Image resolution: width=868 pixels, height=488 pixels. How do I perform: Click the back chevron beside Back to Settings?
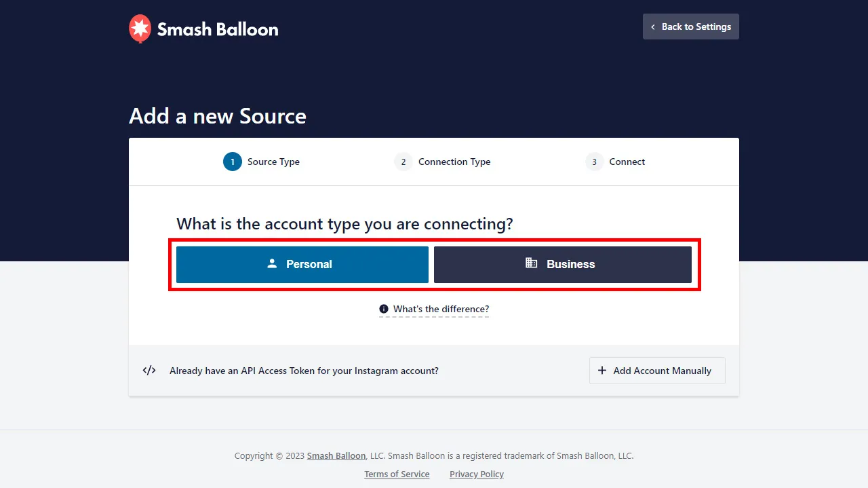coord(653,27)
